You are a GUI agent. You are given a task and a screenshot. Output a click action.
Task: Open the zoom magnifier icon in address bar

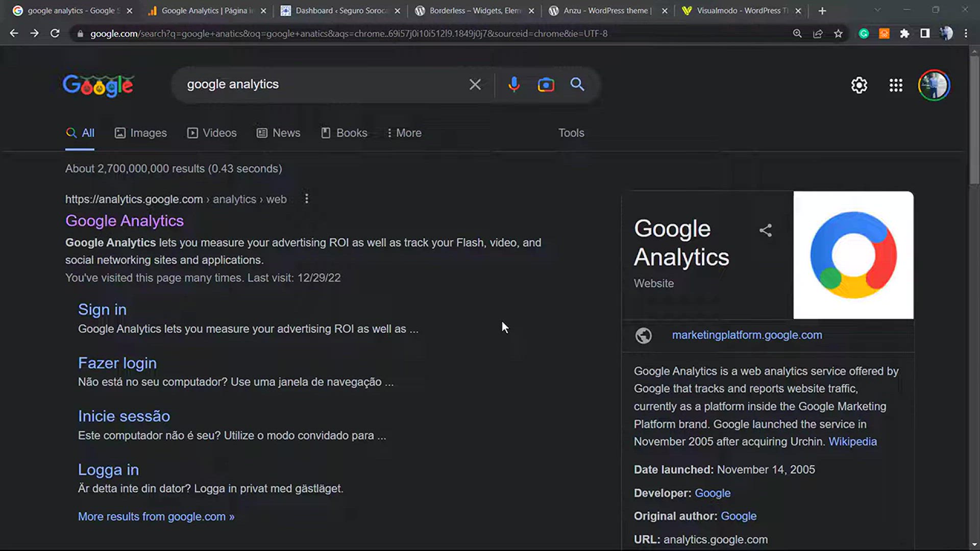pyautogui.click(x=797, y=33)
